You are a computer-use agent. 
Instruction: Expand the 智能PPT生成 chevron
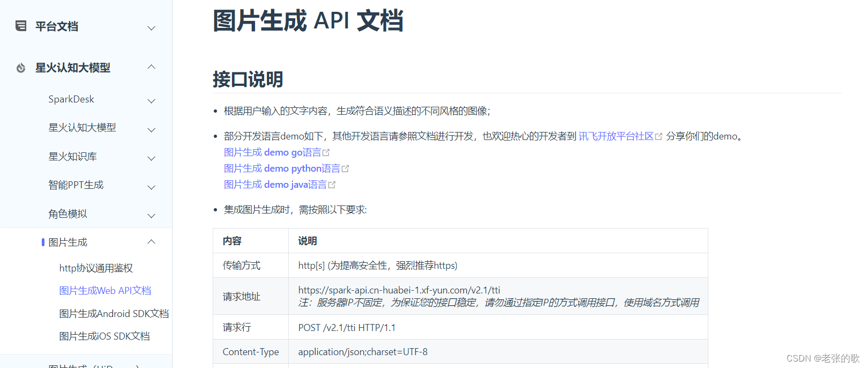pyautogui.click(x=152, y=187)
